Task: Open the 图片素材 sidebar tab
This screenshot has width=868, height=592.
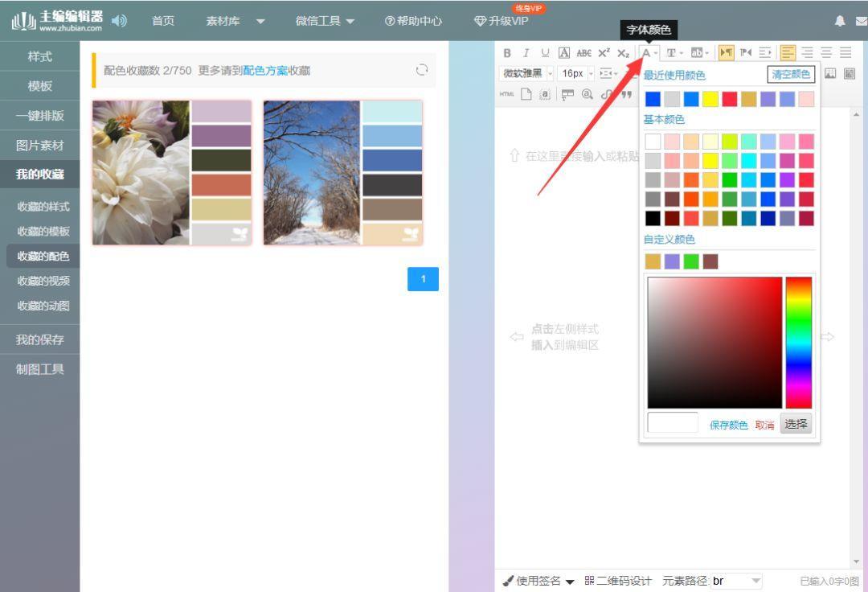Action: [40, 145]
